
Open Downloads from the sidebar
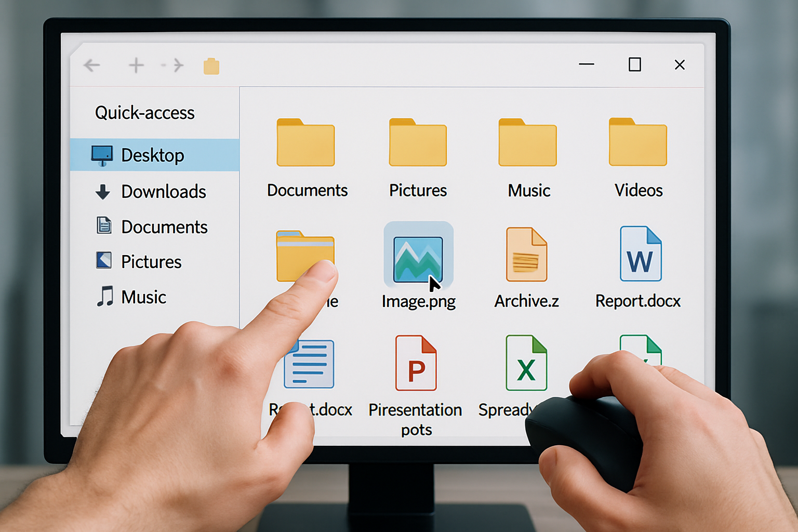click(x=163, y=192)
